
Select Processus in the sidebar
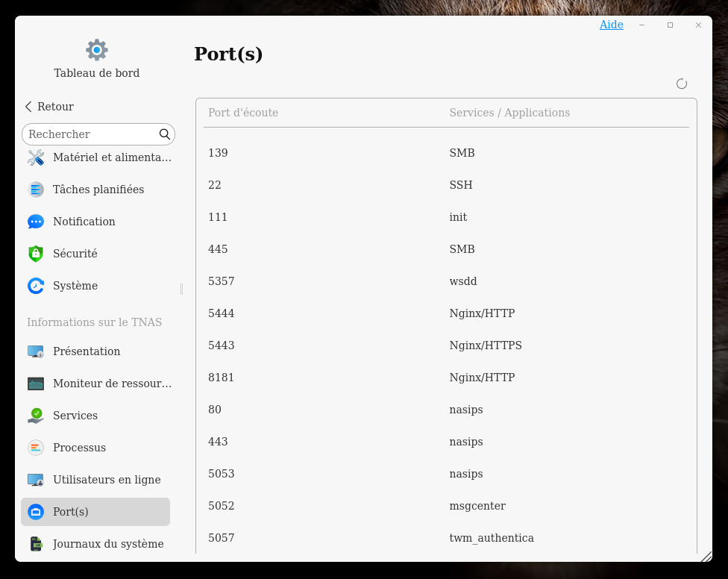pyautogui.click(x=79, y=448)
